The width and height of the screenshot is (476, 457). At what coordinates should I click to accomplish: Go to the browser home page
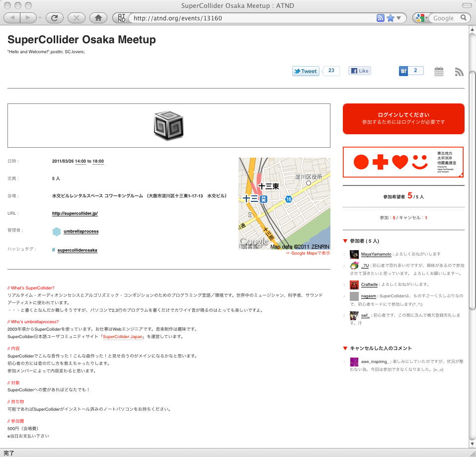[98, 18]
